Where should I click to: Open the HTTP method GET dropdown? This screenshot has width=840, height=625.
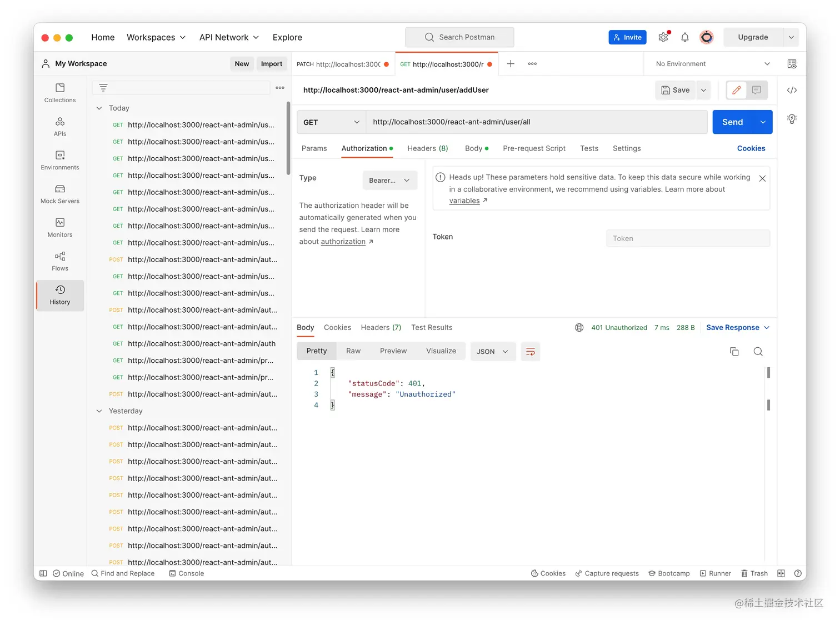pyautogui.click(x=332, y=122)
